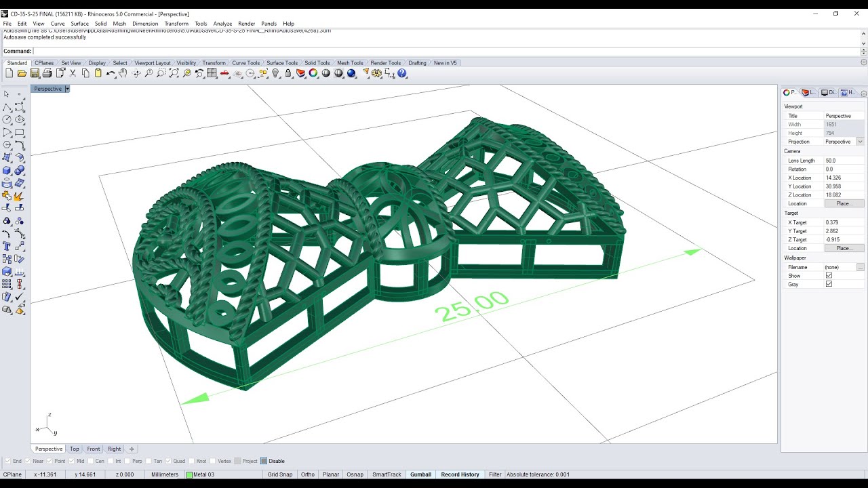Click the Camera Location Place button
Image resolution: width=868 pixels, height=488 pixels.
pyautogui.click(x=844, y=203)
